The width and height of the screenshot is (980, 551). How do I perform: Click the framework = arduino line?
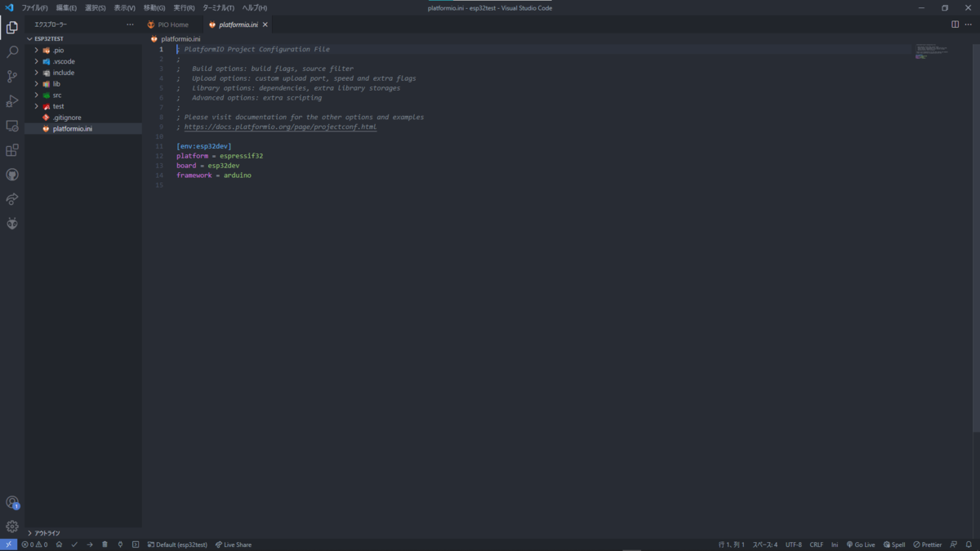point(214,176)
